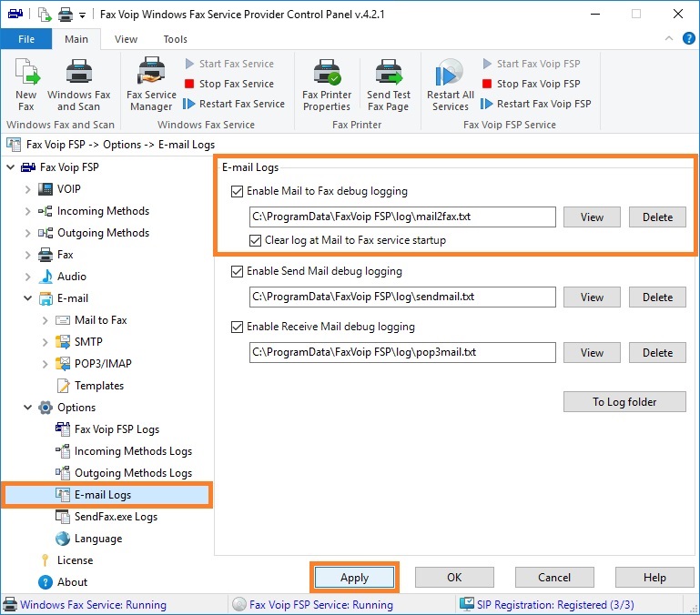
Task: Expand Incoming Methods node
Action: click(27, 211)
